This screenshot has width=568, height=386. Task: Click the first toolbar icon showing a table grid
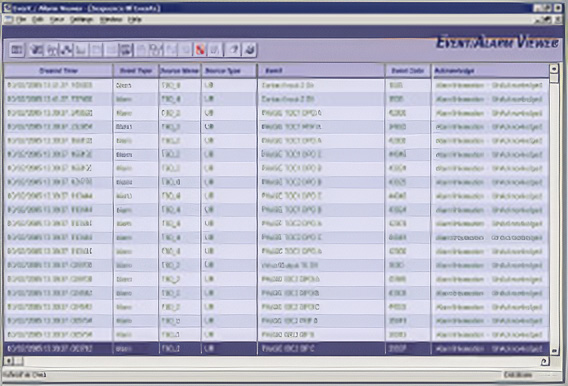[17, 50]
